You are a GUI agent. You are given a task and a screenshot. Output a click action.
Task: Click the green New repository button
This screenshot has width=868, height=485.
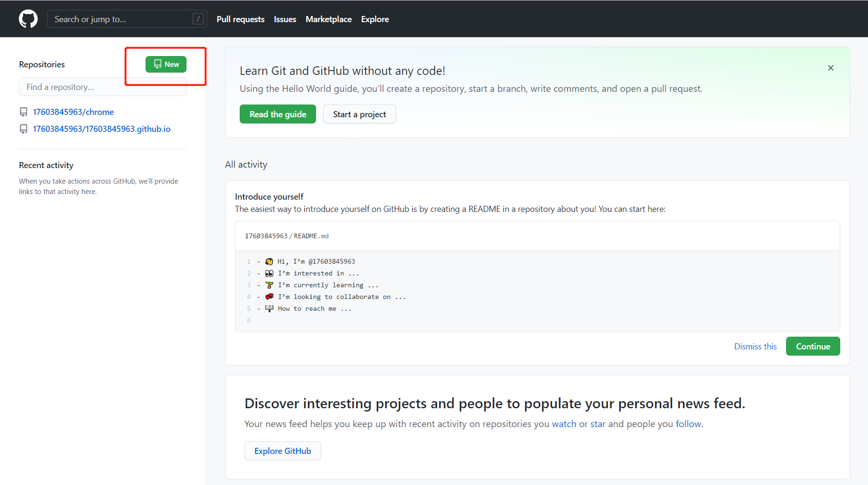pos(166,64)
